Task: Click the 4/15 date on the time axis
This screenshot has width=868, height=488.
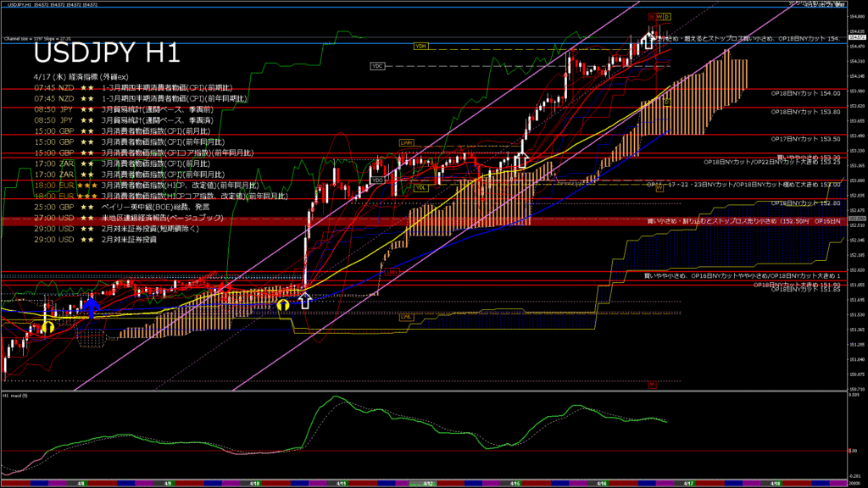Action: pyautogui.click(x=515, y=483)
